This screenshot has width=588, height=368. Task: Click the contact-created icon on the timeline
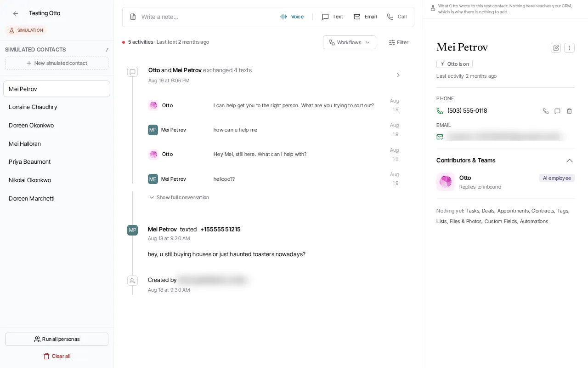[132, 280]
